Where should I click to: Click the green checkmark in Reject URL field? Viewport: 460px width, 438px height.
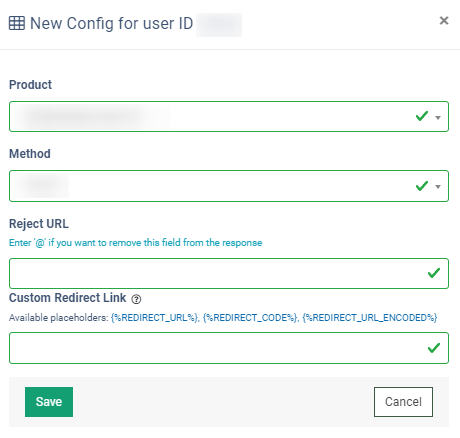click(434, 273)
